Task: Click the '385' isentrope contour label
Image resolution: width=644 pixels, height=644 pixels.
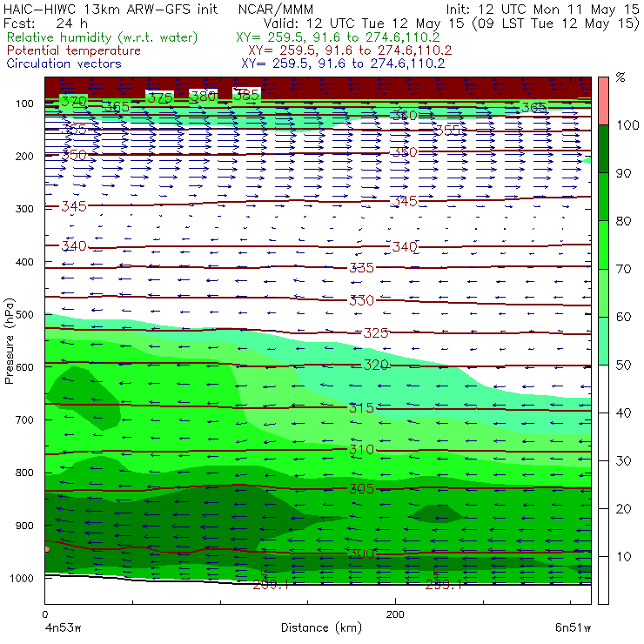Action: tap(246, 95)
